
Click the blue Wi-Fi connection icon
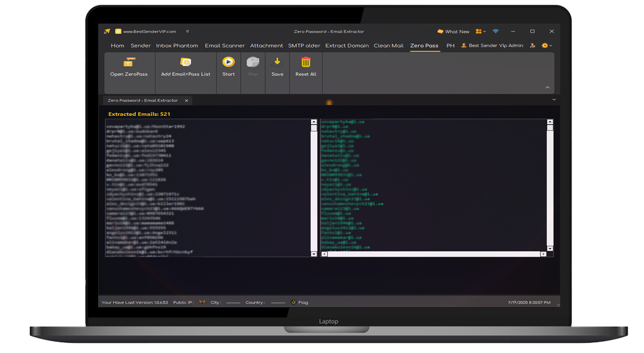(x=496, y=31)
